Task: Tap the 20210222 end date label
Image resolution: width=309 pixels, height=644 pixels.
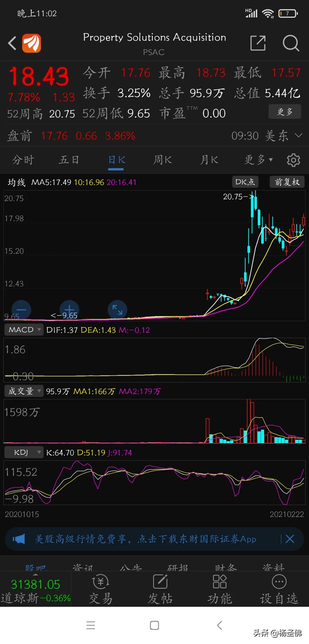Action: tap(287, 514)
